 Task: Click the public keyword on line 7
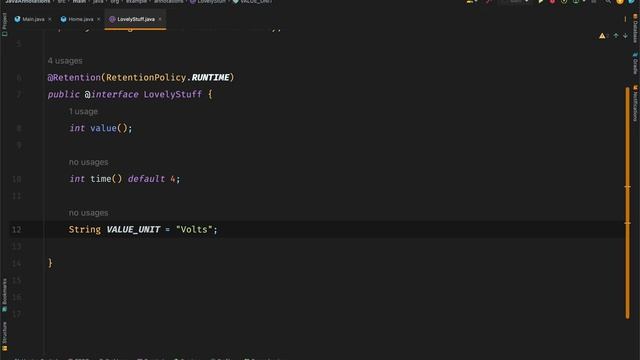click(x=63, y=94)
